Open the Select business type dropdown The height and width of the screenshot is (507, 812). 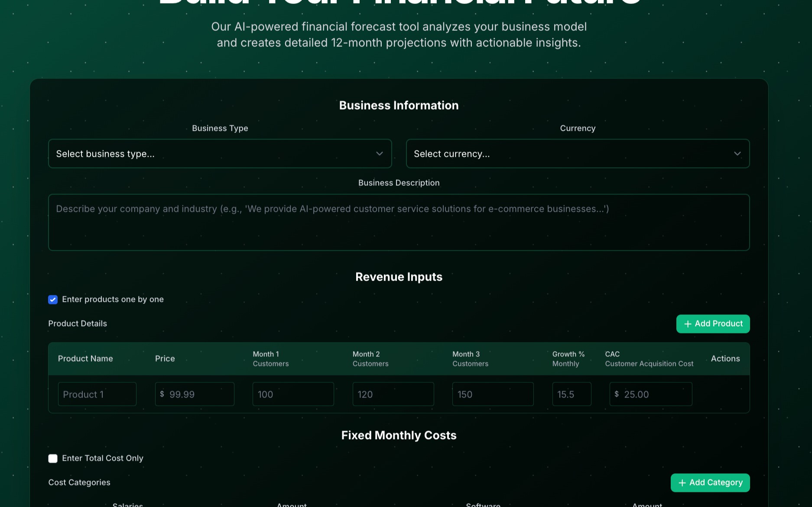click(220, 154)
